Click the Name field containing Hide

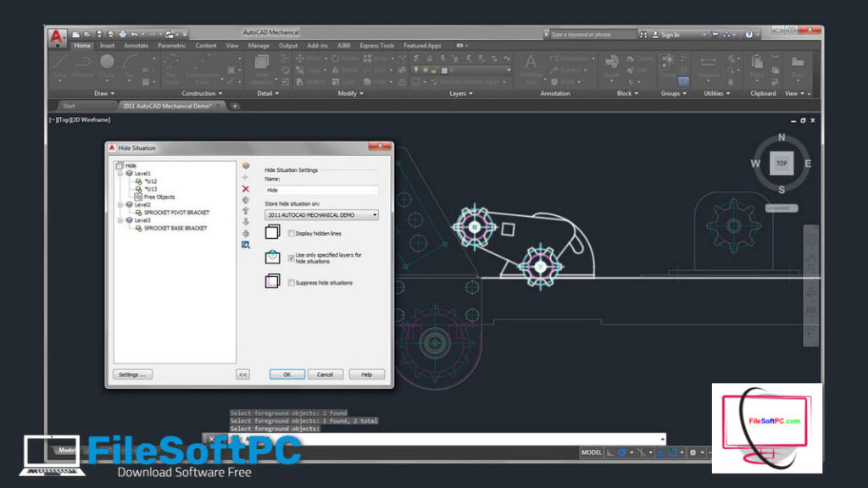point(321,190)
